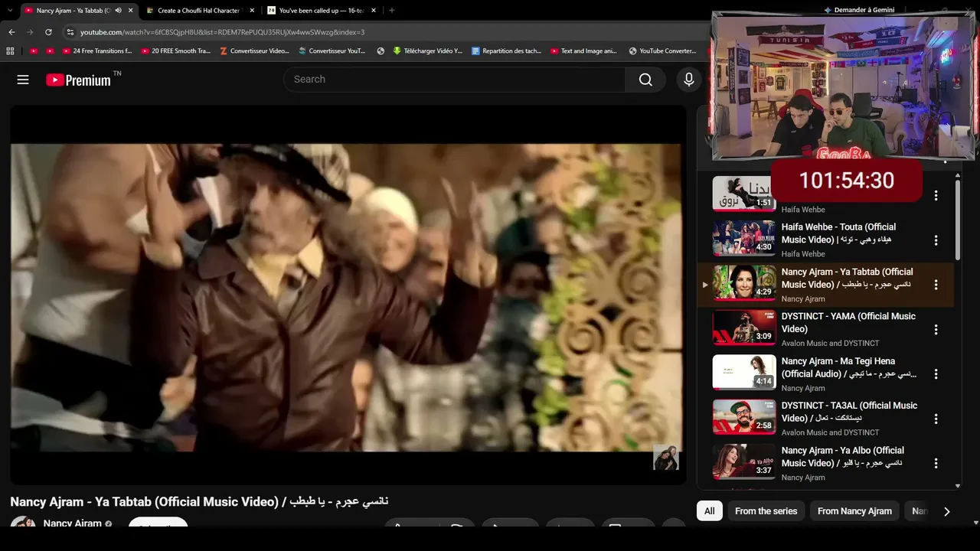Viewport: 980px width, 551px height.
Task: Open options menu for Nancy Ajram - Ya Tabtab
Action: point(936,285)
